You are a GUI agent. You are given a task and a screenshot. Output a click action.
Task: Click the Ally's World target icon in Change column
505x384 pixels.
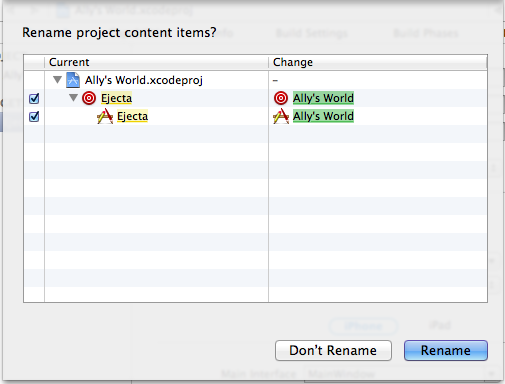click(281, 98)
